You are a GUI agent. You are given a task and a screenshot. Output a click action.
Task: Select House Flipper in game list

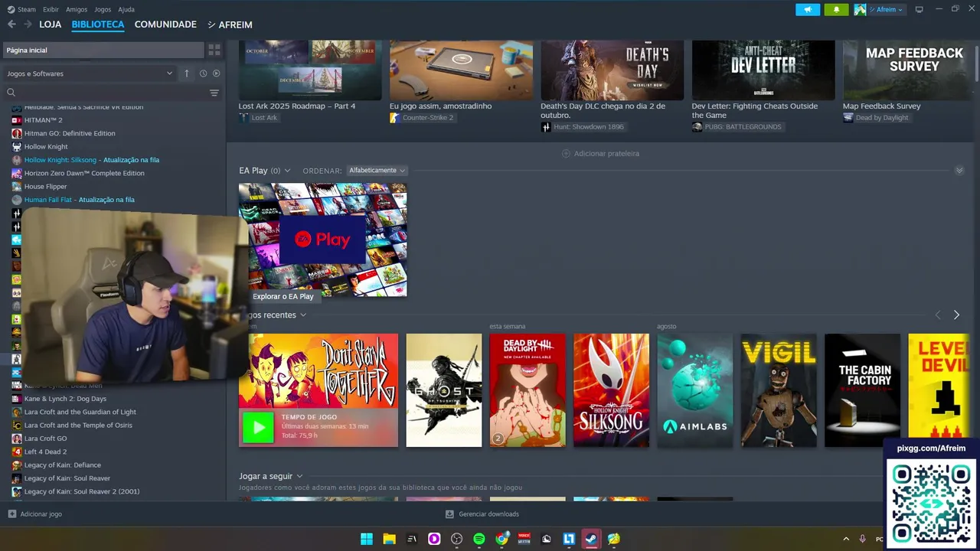pos(45,186)
